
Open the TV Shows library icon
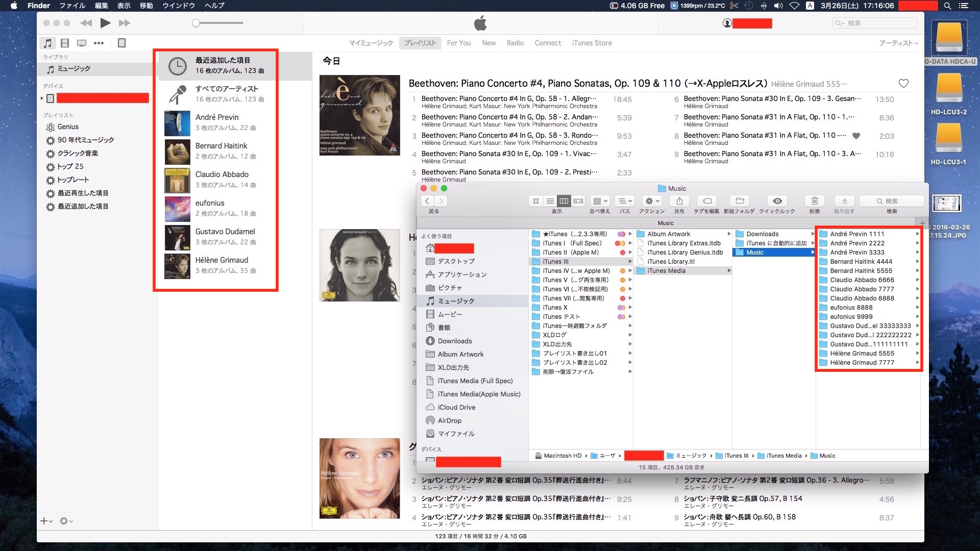(x=82, y=43)
